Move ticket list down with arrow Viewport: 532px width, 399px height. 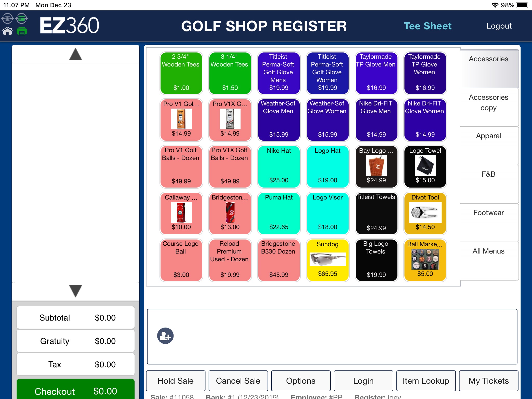pyautogui.click(x=76, y=291)
